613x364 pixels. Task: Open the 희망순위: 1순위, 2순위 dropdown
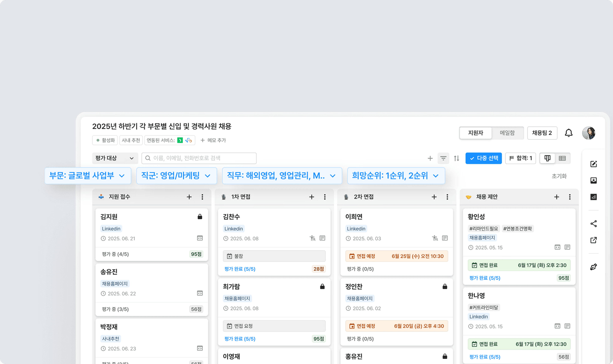coord(396,176)
